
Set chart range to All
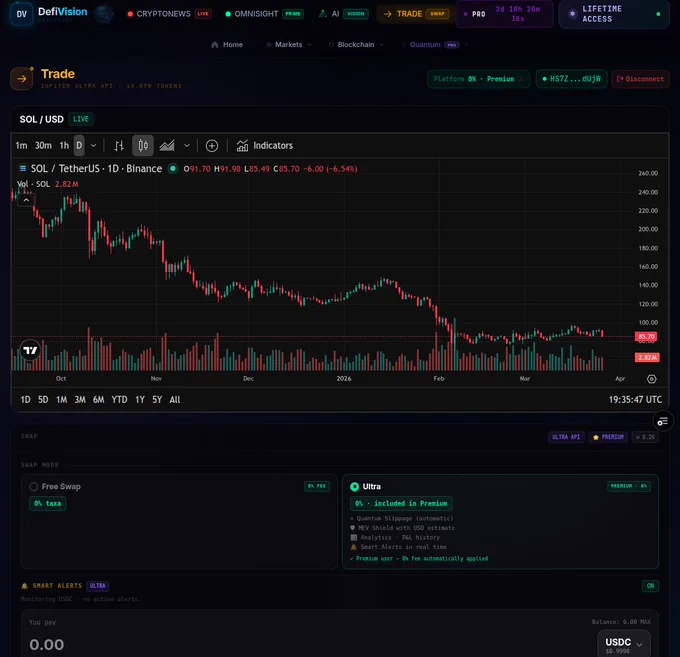coord(175,399)
